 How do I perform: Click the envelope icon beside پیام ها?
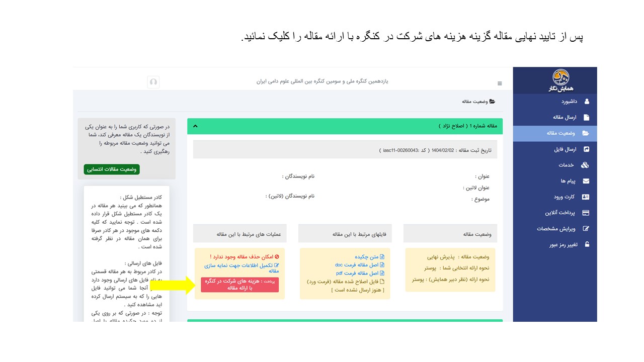click(586, 181)
